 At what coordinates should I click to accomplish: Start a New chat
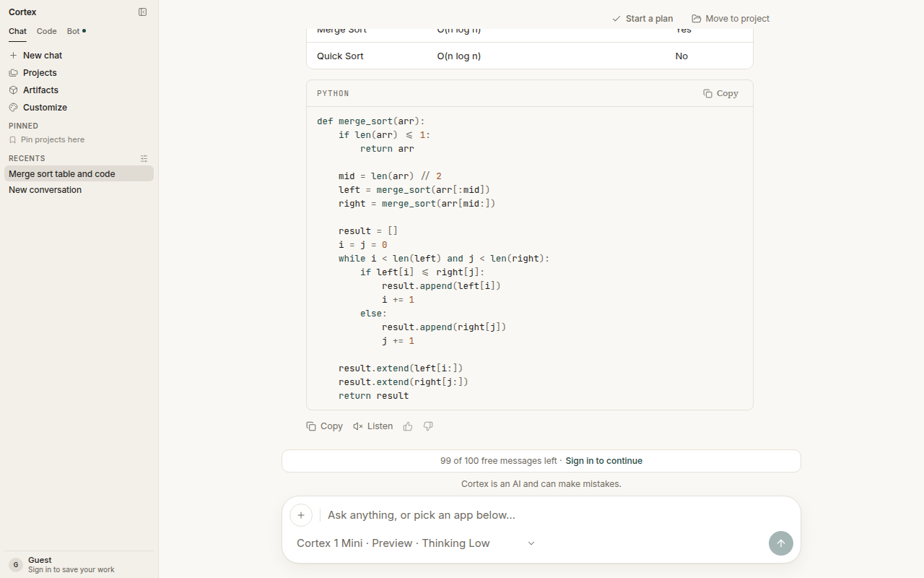click(x=79, y=55)
